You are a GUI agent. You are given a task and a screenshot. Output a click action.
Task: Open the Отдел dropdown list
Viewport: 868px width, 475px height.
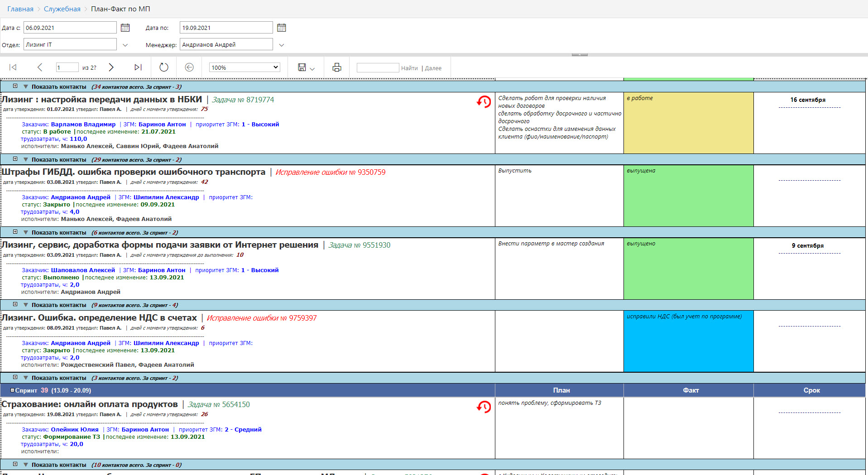(125, 45)
